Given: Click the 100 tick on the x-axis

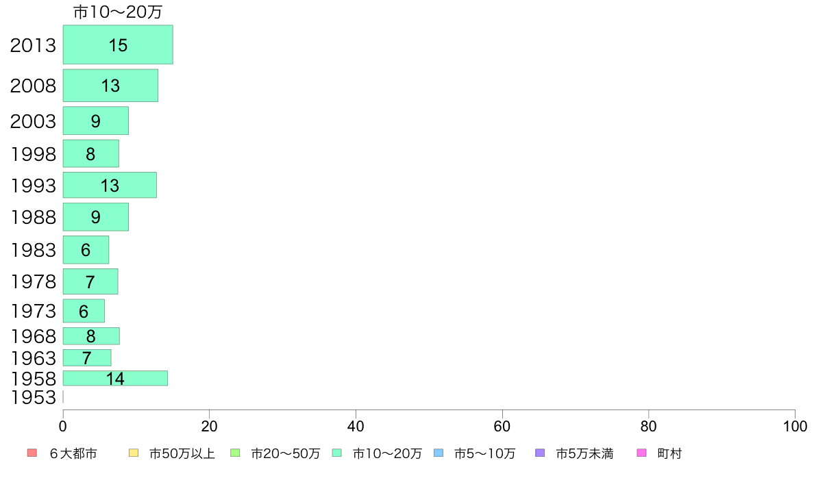Looking at the screenshot, I should pos(795,426).
